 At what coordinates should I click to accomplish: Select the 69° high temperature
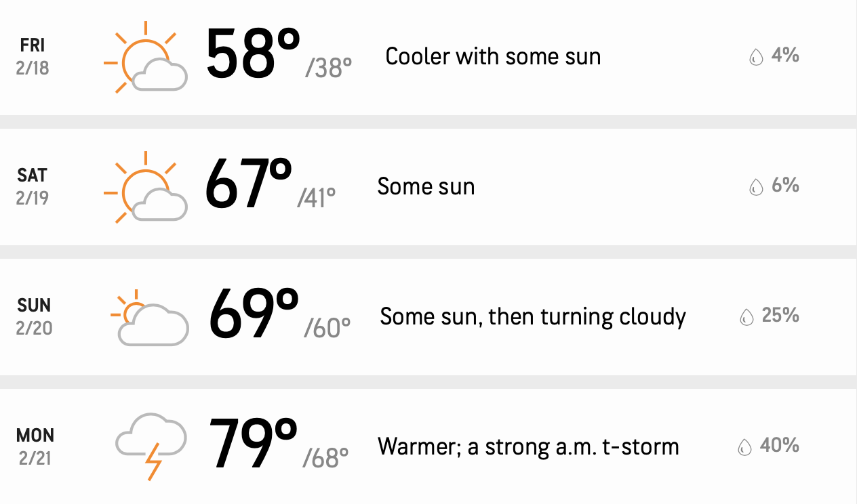point(254,313)
